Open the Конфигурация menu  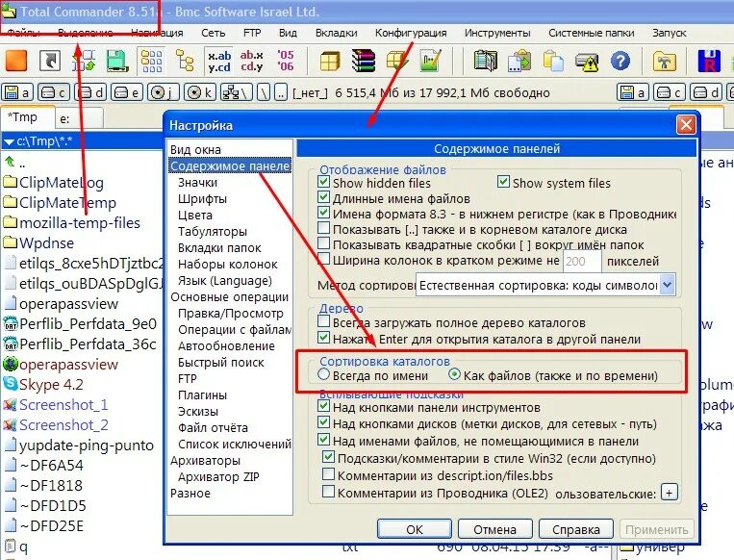click(x=411, y=33)
